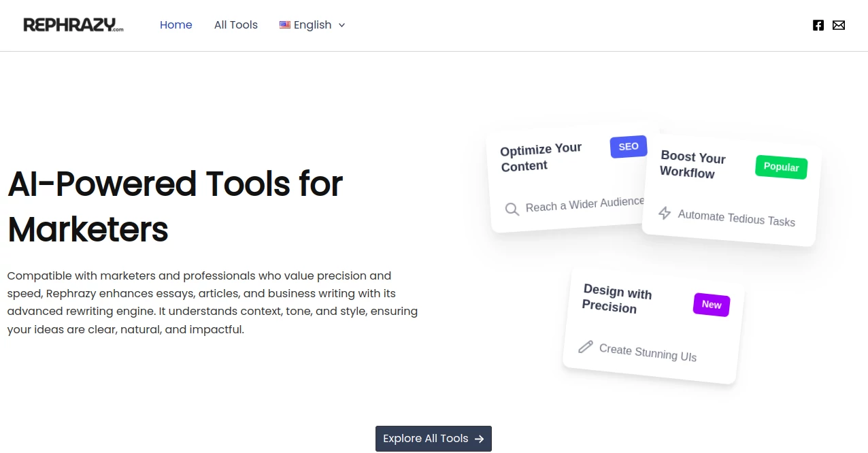Click the chevron next to English
Screen dimensions: 868x453
[x=341, y=25]
